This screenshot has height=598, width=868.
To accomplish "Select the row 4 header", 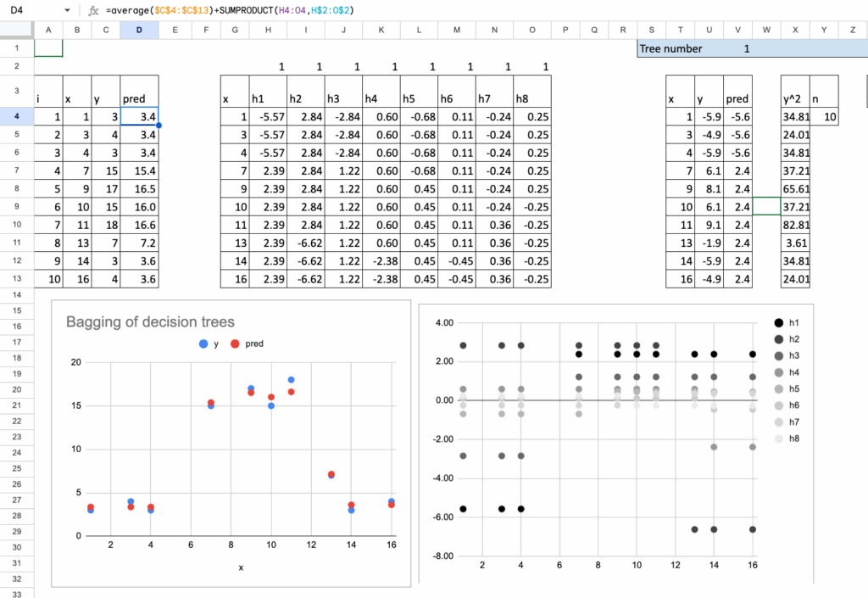I will pos(17,117).
